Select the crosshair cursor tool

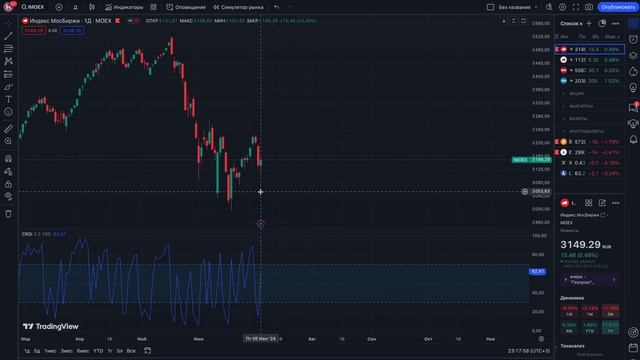[8, 23]
